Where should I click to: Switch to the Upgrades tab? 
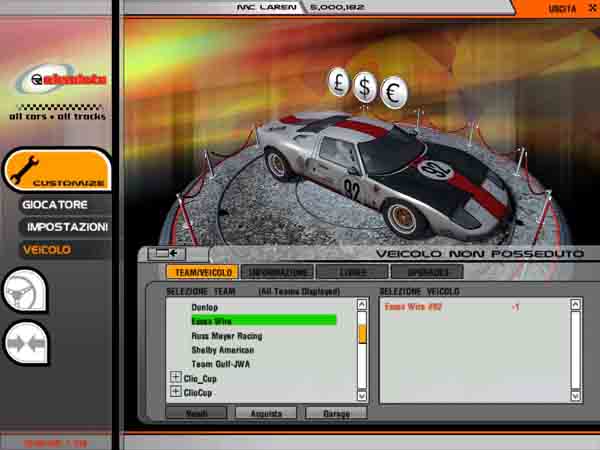click(x=427, y=272)
